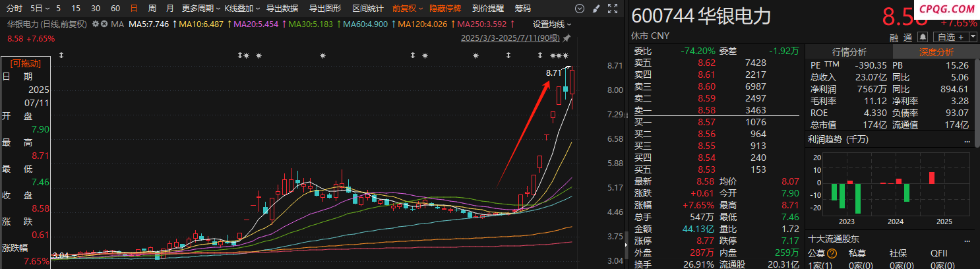Viewport: 980px width, 269px height.
Task: Click 2025 profit bar in 利润趋势 chart
Action: 932,178
